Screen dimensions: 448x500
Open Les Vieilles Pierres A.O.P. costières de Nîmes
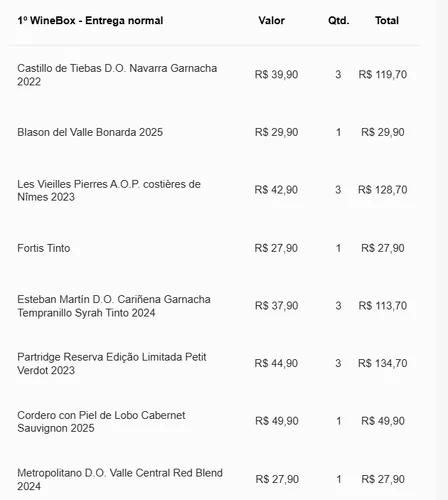click(109, 190)
